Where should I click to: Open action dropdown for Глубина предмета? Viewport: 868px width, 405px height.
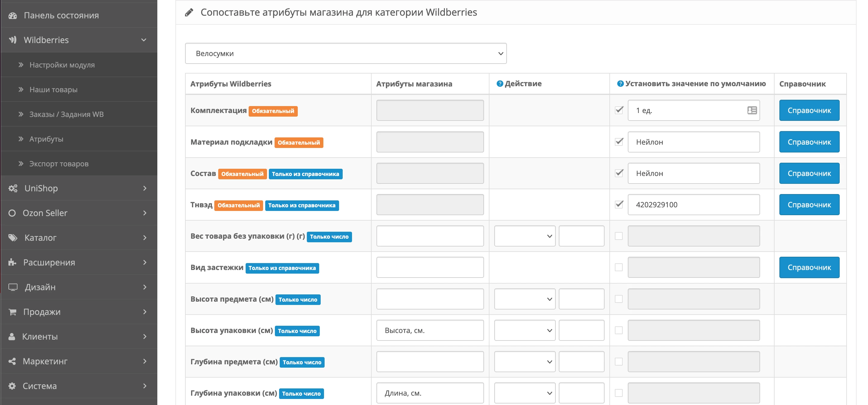(x=525, y=362)
